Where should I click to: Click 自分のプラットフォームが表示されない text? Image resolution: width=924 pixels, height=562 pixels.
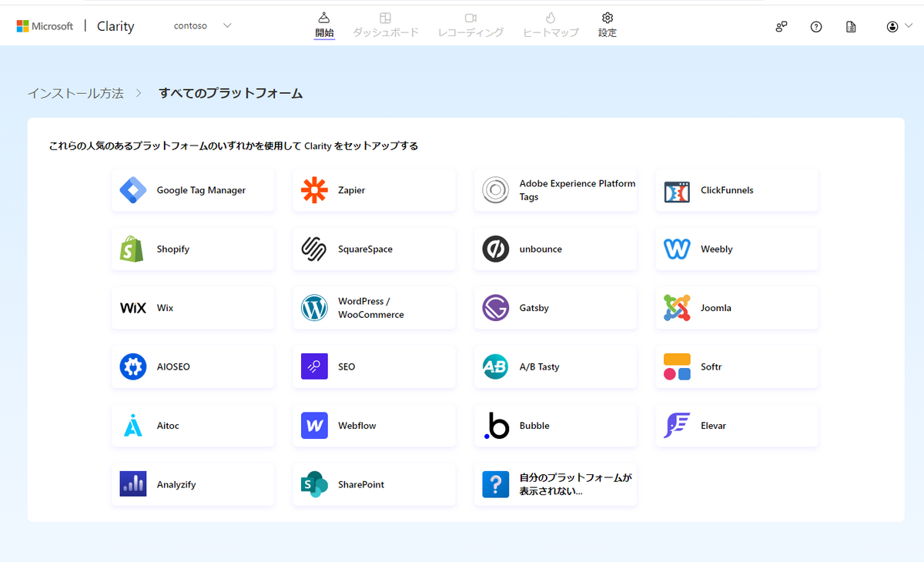pyautogui.click(x=575, y=484)
